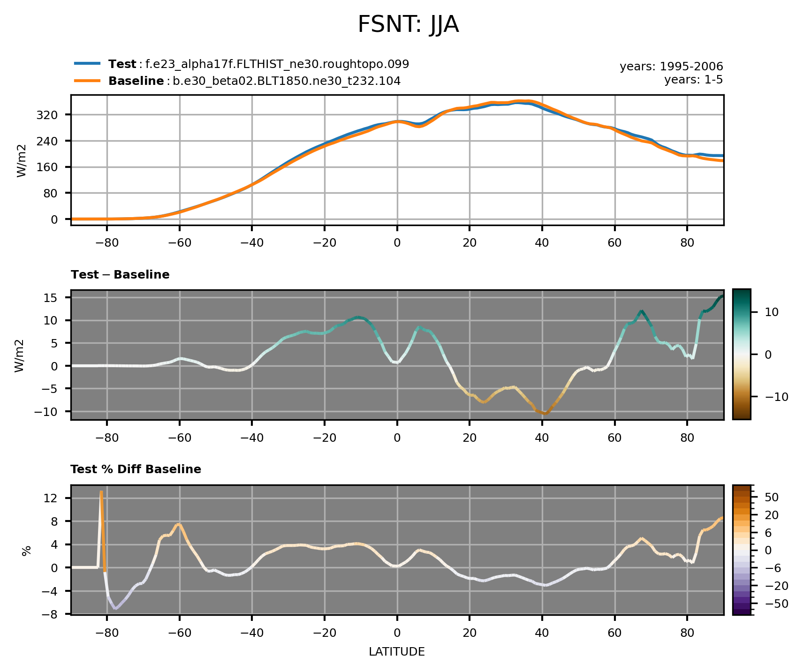803x672 pixels.
Task: Click the green-brown difference colorbar
Action: point(741,355)
